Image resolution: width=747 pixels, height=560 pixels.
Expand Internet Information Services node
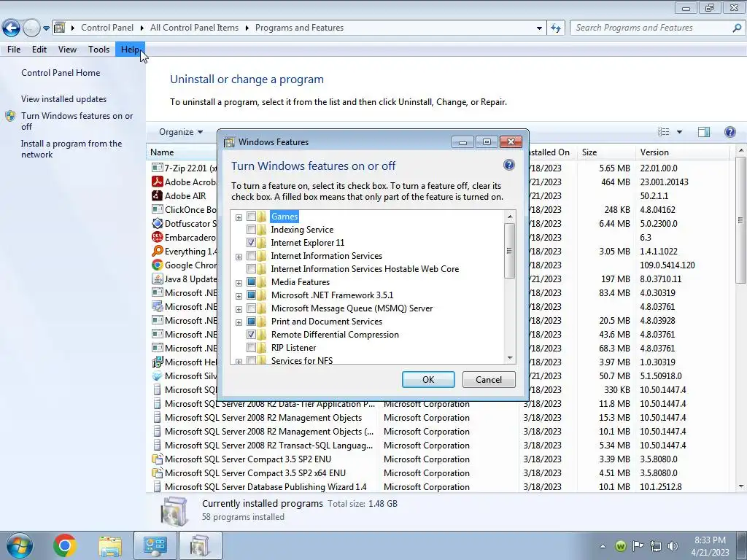tap(239, 257)
